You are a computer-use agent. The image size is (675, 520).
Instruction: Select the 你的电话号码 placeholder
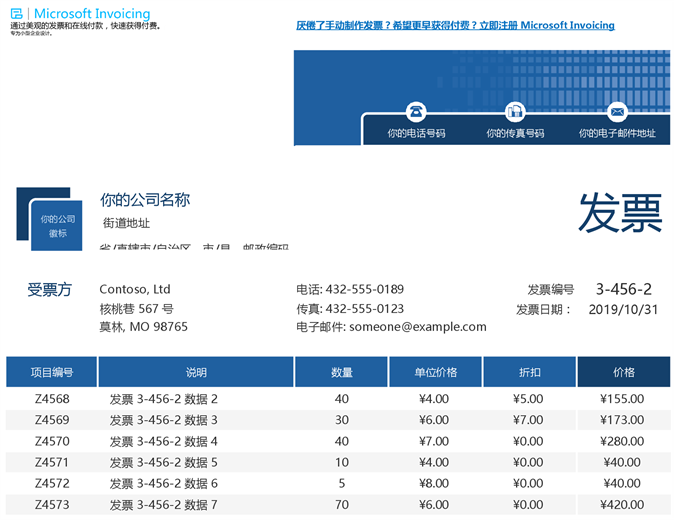point(416,133)
